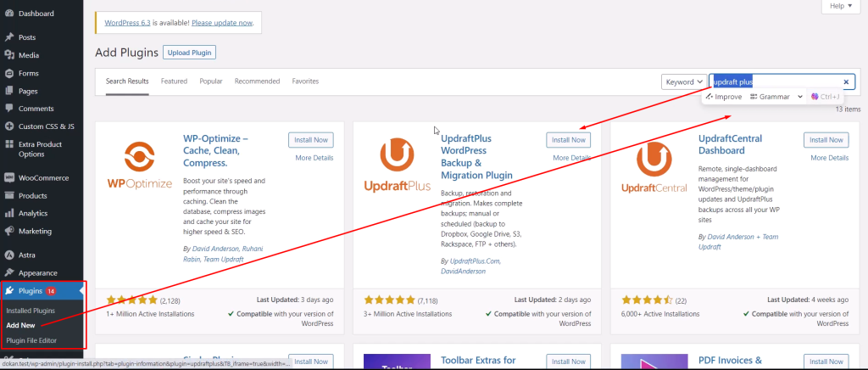The width and height of the screenshot is (868, 370).
Task: Open the UpdraftCentral Dashboard title link
Action: click(x=730, y=144)
